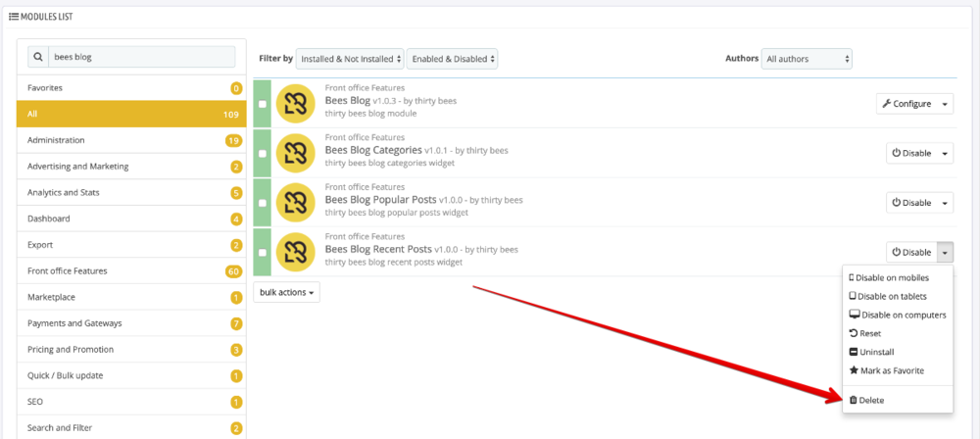Click the star icon for Mark as Favorite
Image resolution: width=980 pixels, height=439 pixels.
(854, 370)
